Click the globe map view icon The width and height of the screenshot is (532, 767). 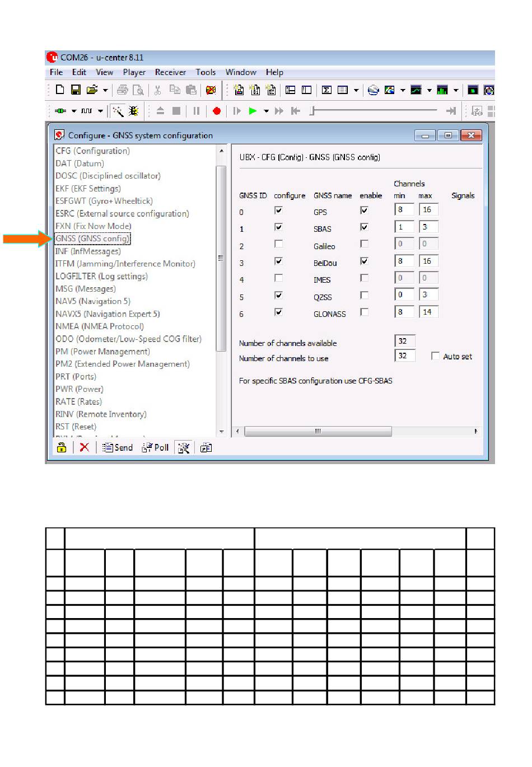click(x=374, y=90)
